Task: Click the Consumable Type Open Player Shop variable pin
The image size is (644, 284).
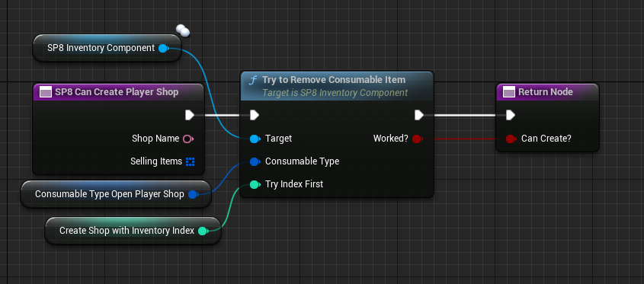Action: [x=193, y=194]
